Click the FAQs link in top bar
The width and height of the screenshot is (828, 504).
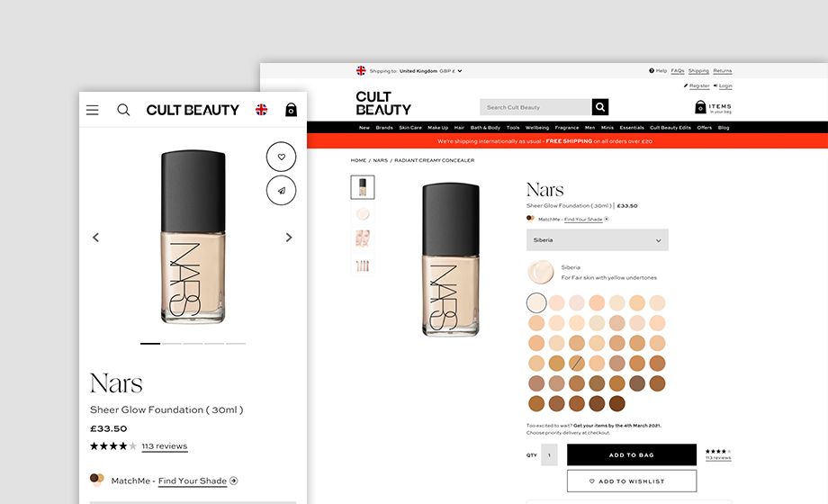[678, 71]
